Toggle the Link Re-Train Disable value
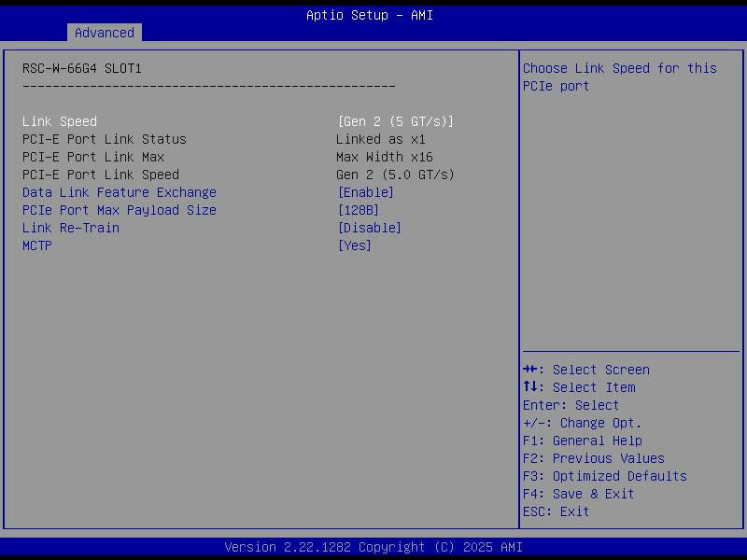The height and width of the screenshot is (560, 747). [x=369, y=228]
